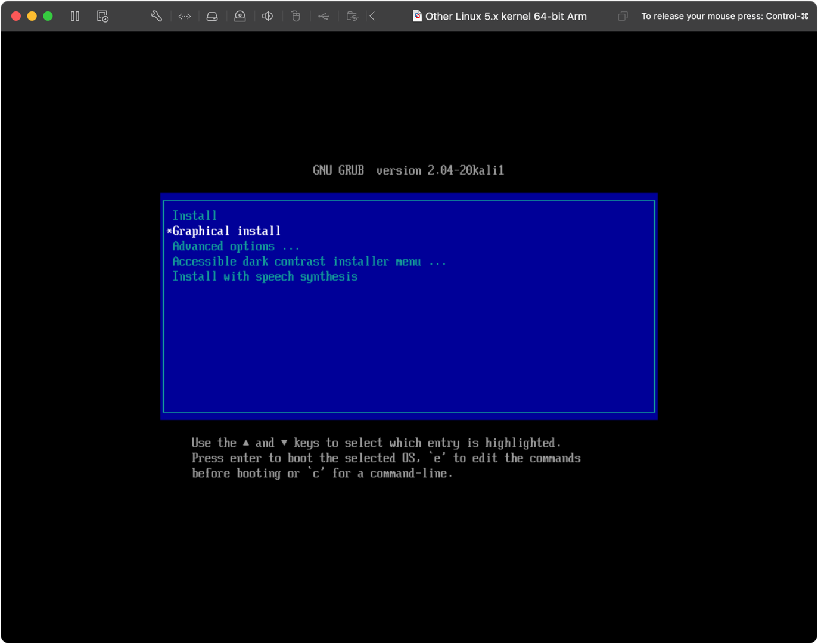Click the sound speaker icon
The image size is (818, 644).
268,16
